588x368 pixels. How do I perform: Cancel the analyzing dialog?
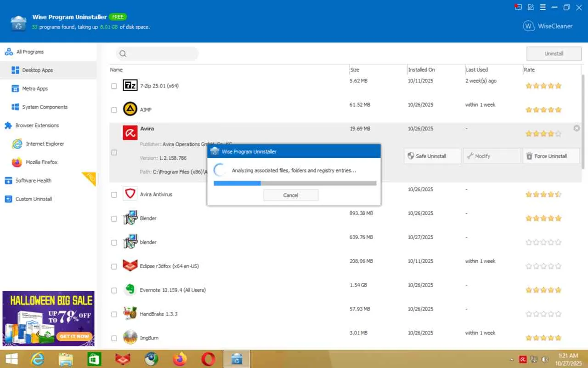click(291, 195)
